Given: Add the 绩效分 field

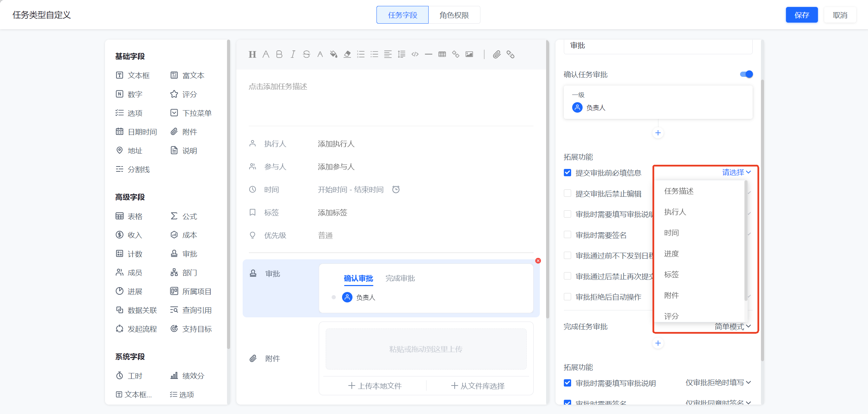Looking at the screenshot, I should pyautogui.click(x=187, y=376).
